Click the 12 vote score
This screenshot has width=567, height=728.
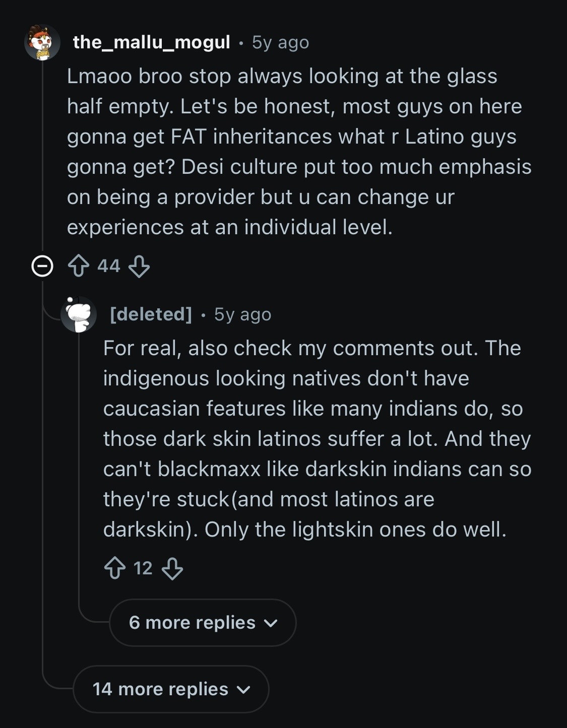pos(143,568)
